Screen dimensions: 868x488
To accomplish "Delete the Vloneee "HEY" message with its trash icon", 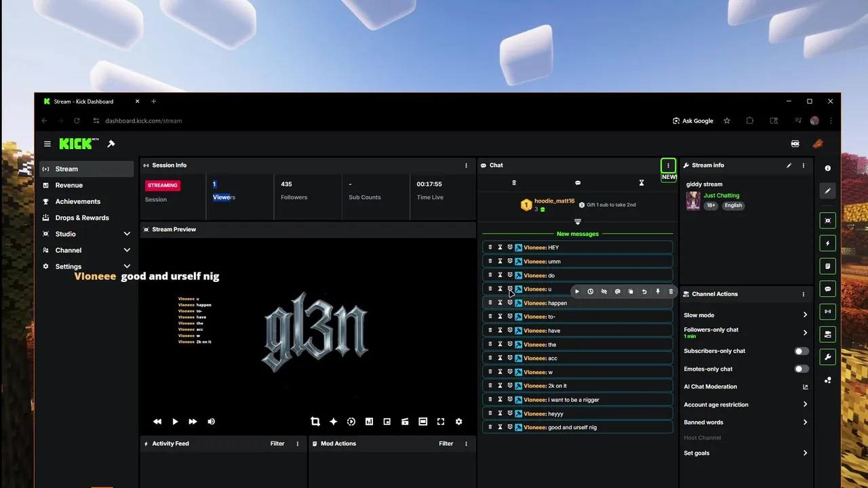I will click(490, 247).
